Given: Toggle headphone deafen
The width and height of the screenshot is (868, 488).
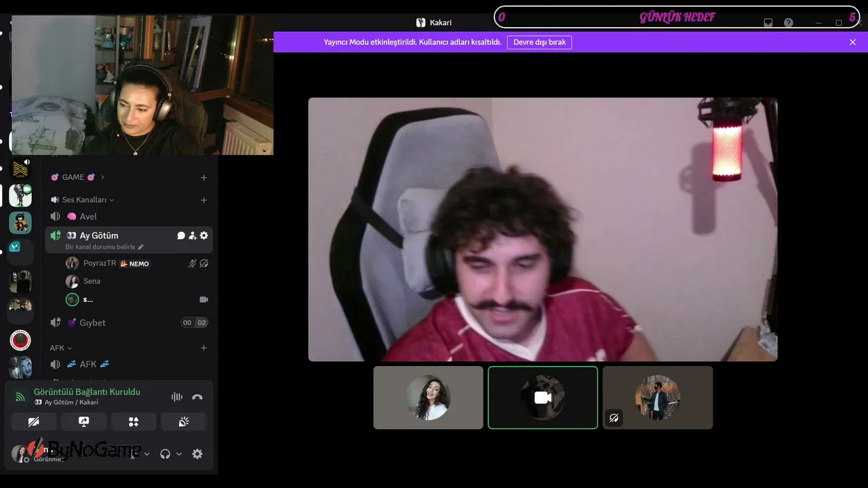Looking at the screenshot, I should coord(165,454).
